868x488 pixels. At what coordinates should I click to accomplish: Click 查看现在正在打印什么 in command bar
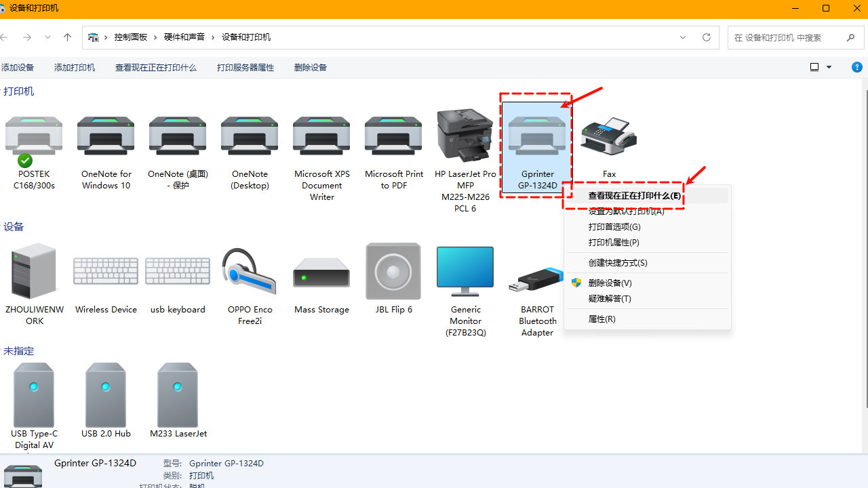pyautogui.click(x=156, y=67)
